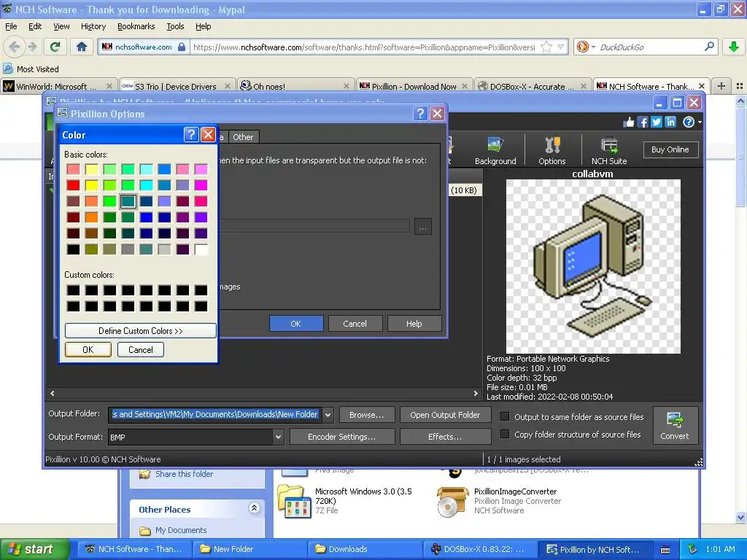Click the Windows start button
The height and width of the screenshot is (560, 747).
34,549
